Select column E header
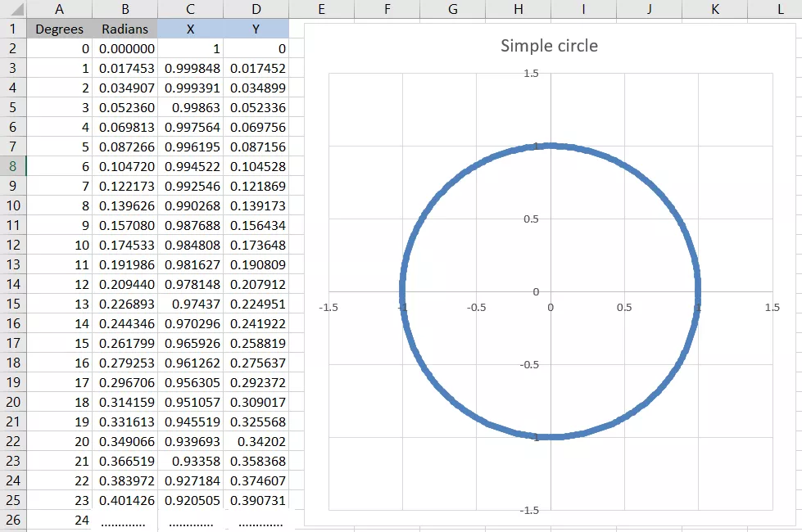This screenshot has height=532, width=802. coord(321,9)
